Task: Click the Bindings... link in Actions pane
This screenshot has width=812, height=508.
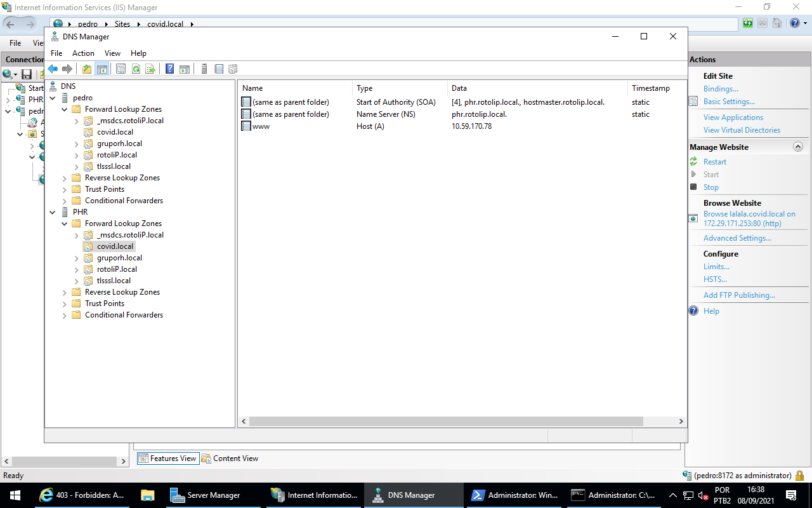Action: point(721,89)
